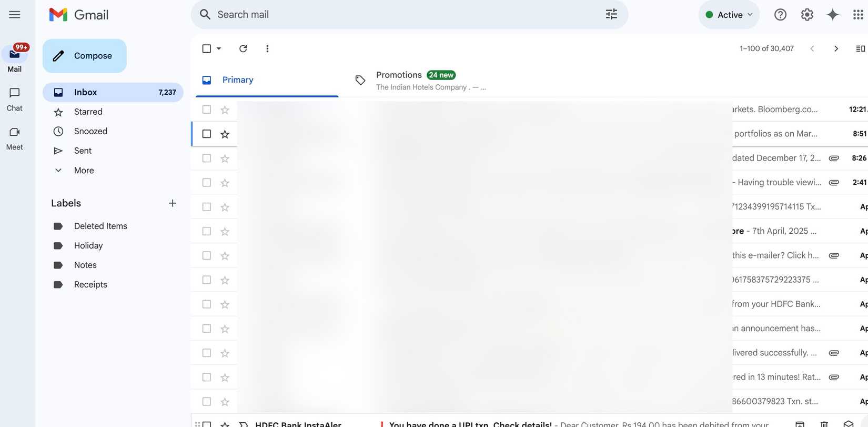The image size is (868, 427).
Task: Open the Active status dropdown
Action: click(729, 15)
